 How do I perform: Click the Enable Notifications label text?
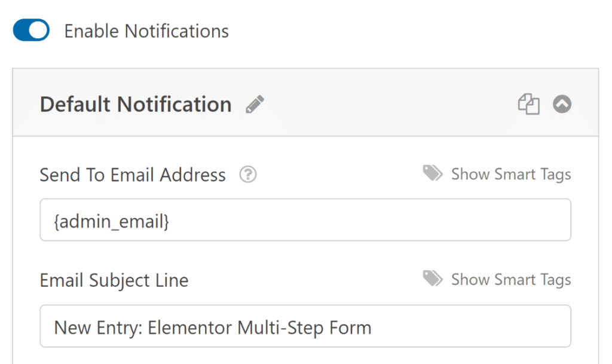pyautogui.click(x=146, y=30)
